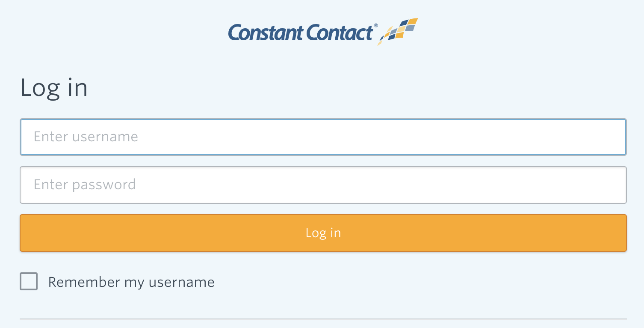Click inside the Enter password field
The height and width of the screenshot is (328, 644).
pos(322,185)
